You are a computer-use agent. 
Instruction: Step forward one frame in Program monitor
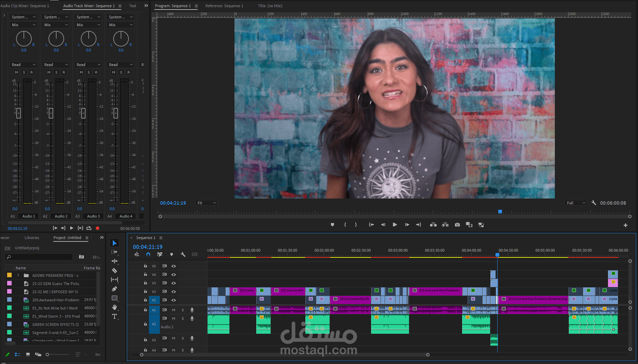(407, 225)
